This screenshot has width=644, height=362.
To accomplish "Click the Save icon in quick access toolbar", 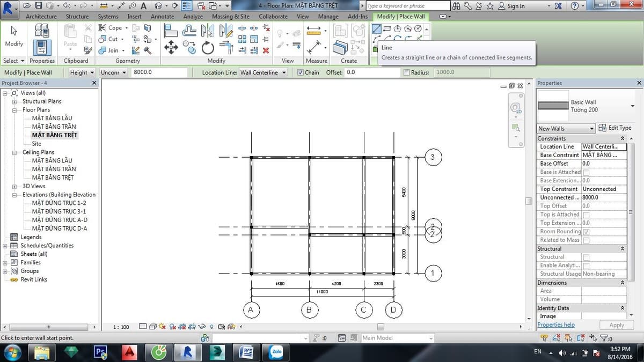I will [x=39, y=5].
